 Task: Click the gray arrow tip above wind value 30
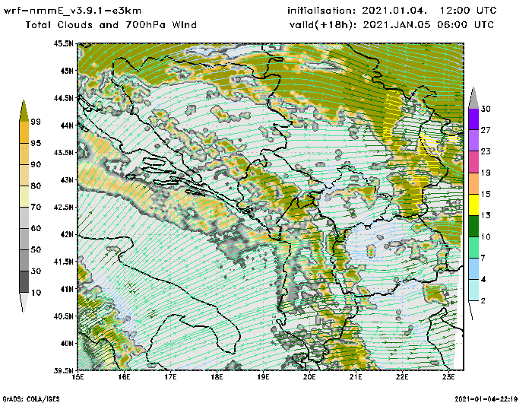[x=473, y=98]
